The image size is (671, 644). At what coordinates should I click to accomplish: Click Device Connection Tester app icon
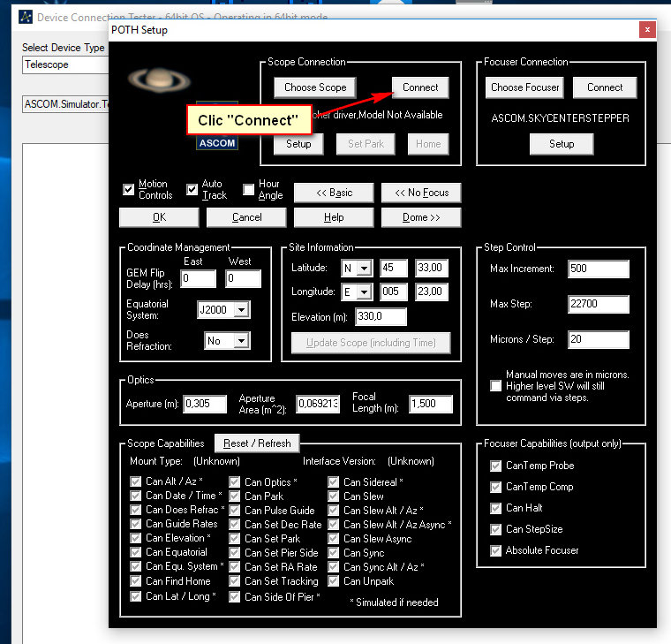coord(26,17)
